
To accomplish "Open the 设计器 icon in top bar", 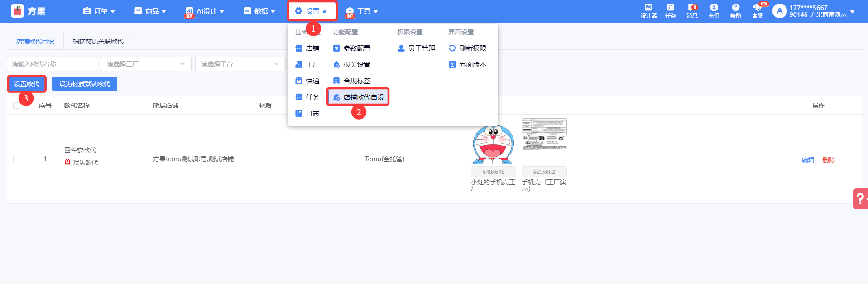I will [x=648, y=11].
